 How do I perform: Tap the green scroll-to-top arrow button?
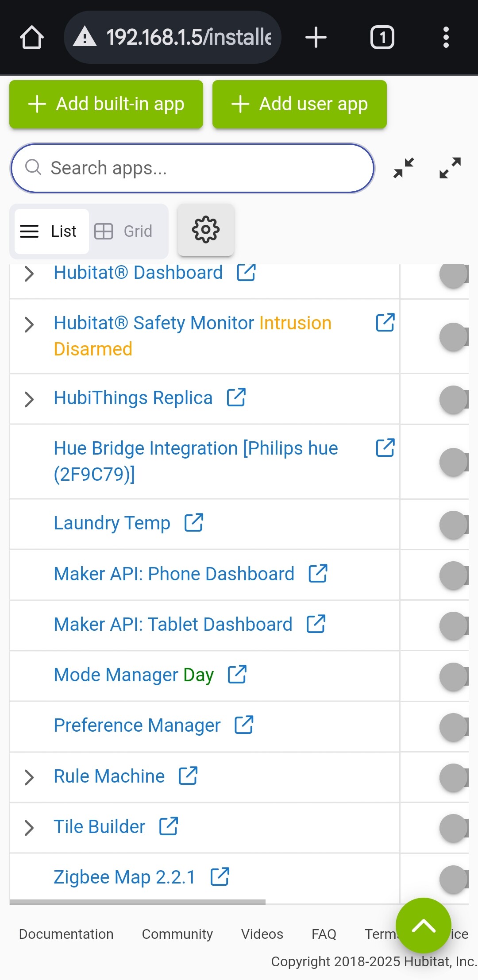coord(423,925)
